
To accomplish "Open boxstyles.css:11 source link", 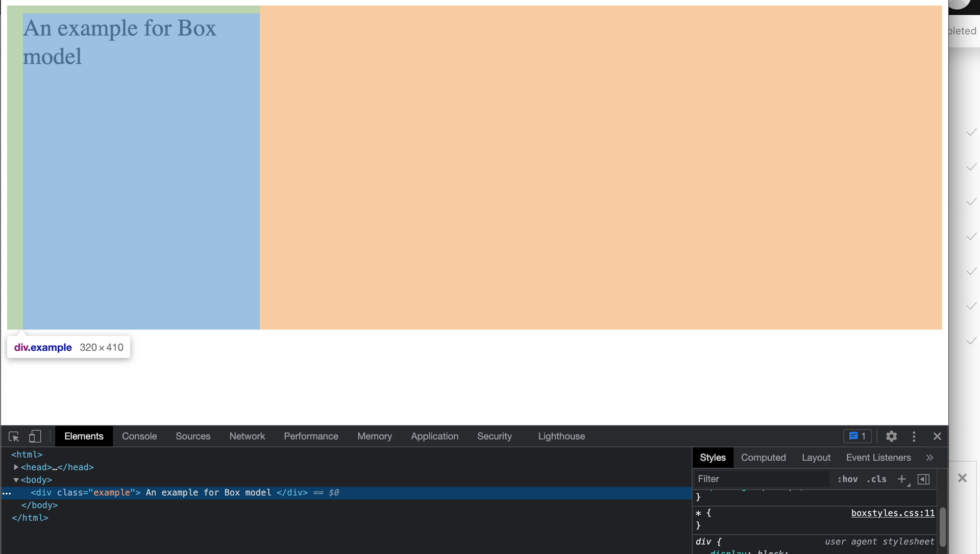I will 892,513.
